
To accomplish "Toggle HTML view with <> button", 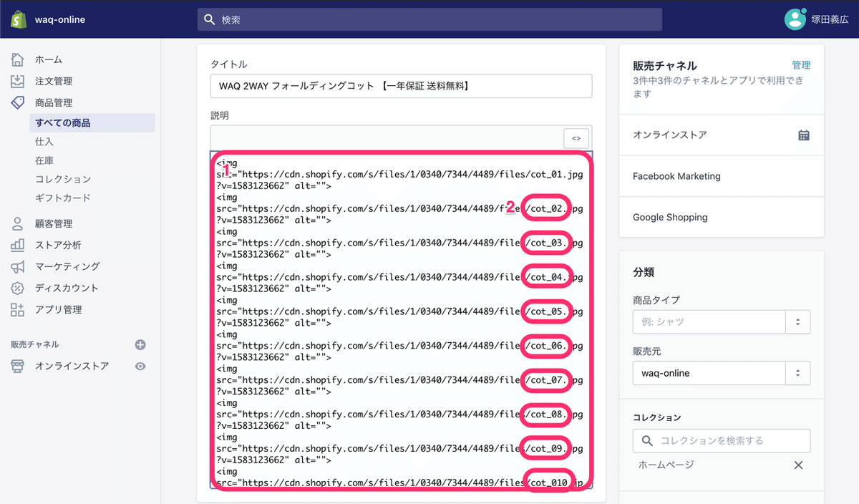I will (x=576, y=137).
